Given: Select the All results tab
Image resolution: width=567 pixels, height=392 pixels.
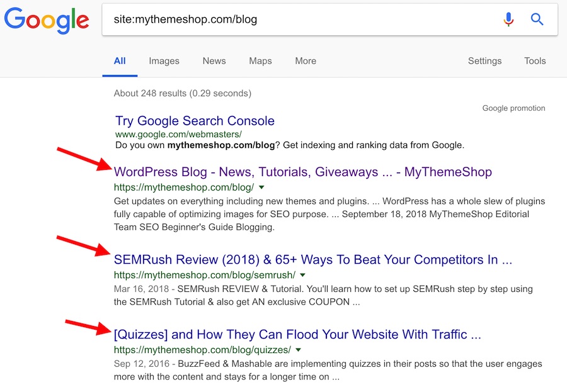Looking at the screenshot, I should click(x=120, y=61).
